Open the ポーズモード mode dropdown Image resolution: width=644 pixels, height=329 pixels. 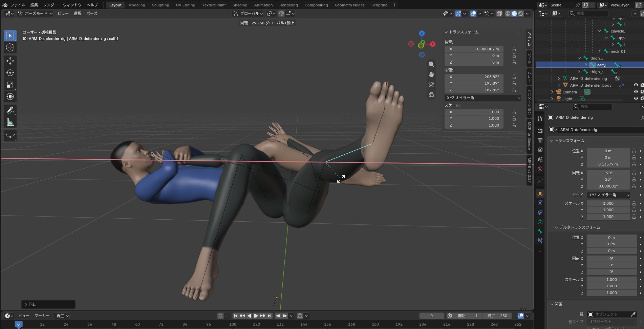coord(35,14)
